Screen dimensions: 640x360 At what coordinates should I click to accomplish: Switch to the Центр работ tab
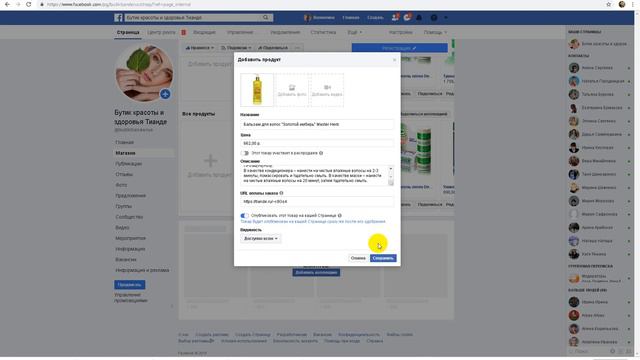(161, 32)
